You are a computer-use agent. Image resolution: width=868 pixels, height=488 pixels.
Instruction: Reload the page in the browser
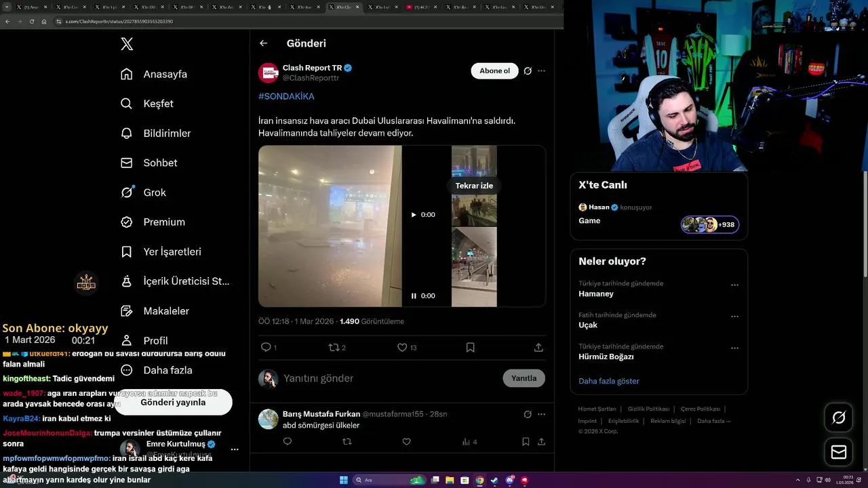click(31, 21)
